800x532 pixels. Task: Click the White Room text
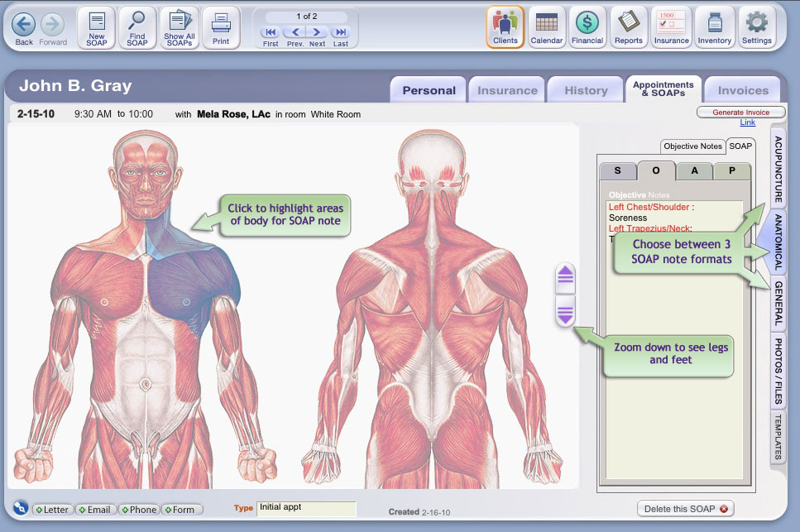(335, 114)
